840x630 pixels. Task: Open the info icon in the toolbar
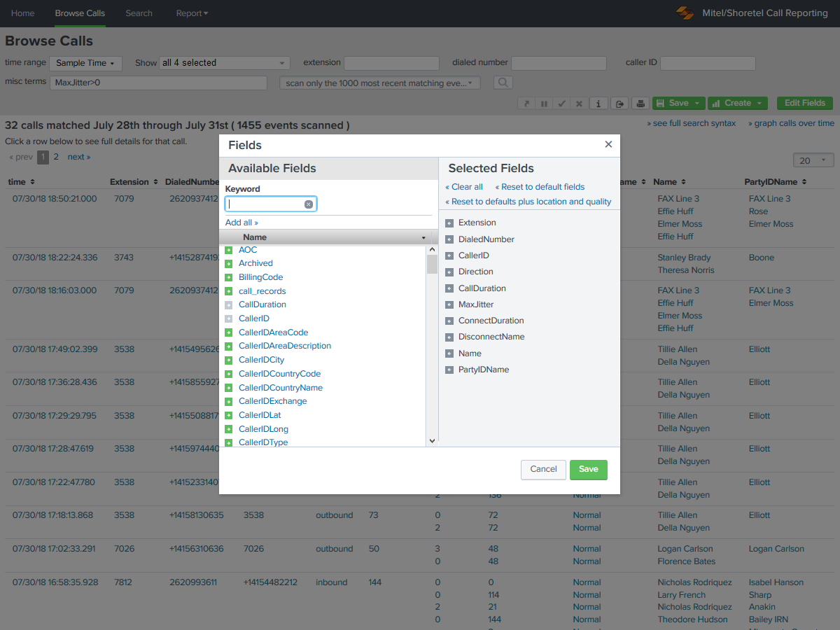598,103
